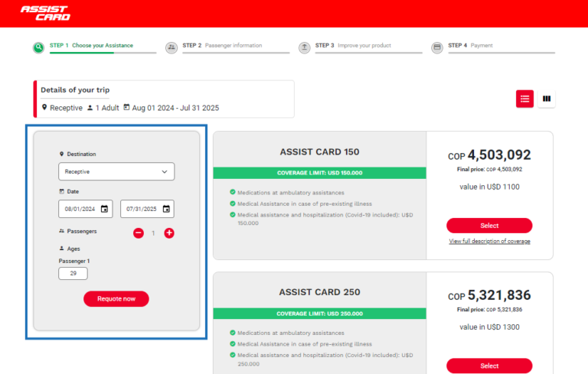Click the Requote now button
This screenshot has height=374, width=588.
click(x=116, y=299)
